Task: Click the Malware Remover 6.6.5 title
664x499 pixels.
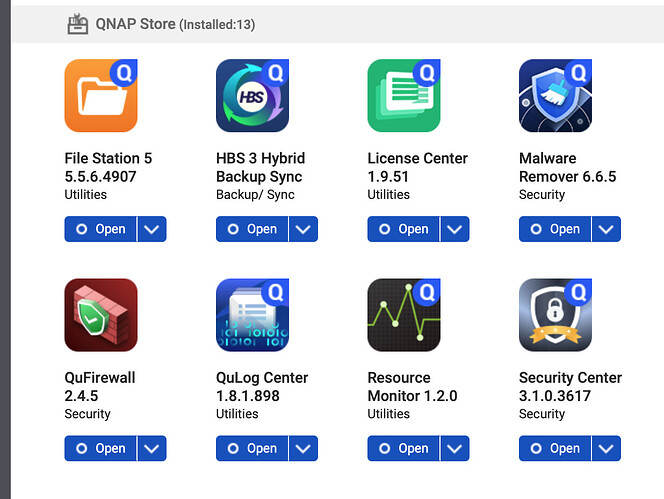Action: [567, 167]
